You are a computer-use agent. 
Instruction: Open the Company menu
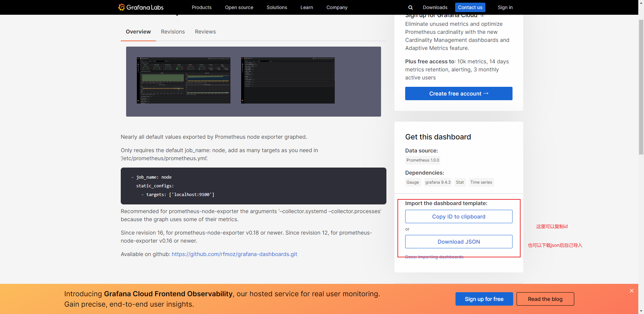(x=337, y=7)
